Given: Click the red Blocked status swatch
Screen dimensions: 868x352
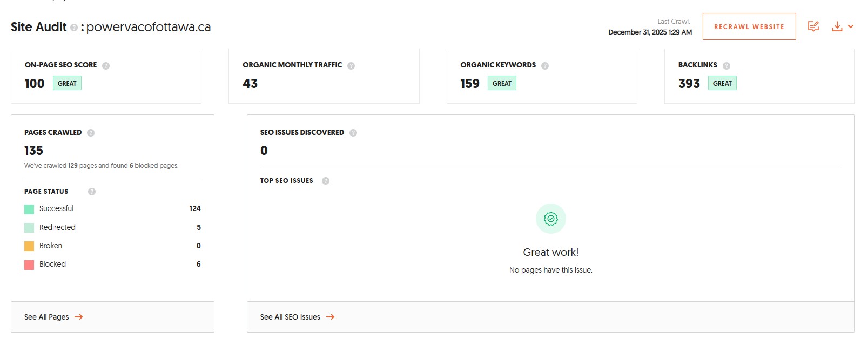Looking at the screenshot, I should tap(29, 265).
